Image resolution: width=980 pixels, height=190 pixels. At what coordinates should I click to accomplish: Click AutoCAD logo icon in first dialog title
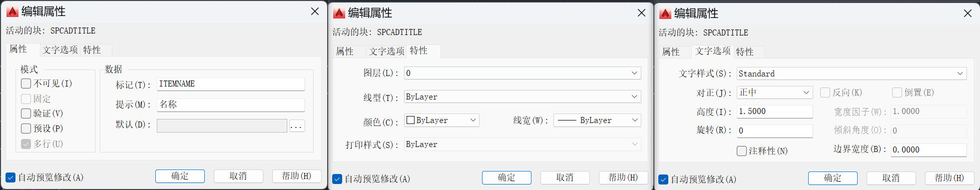(12, 11)
